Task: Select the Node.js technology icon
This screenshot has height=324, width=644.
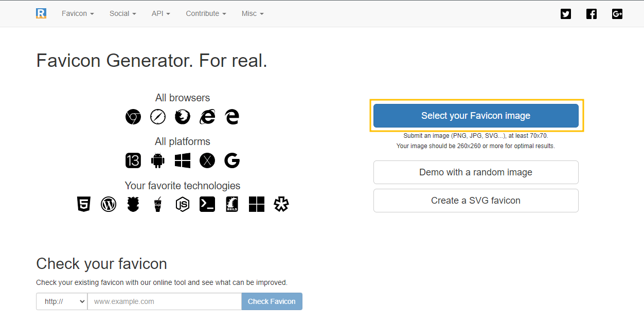Action: point(183,204)
